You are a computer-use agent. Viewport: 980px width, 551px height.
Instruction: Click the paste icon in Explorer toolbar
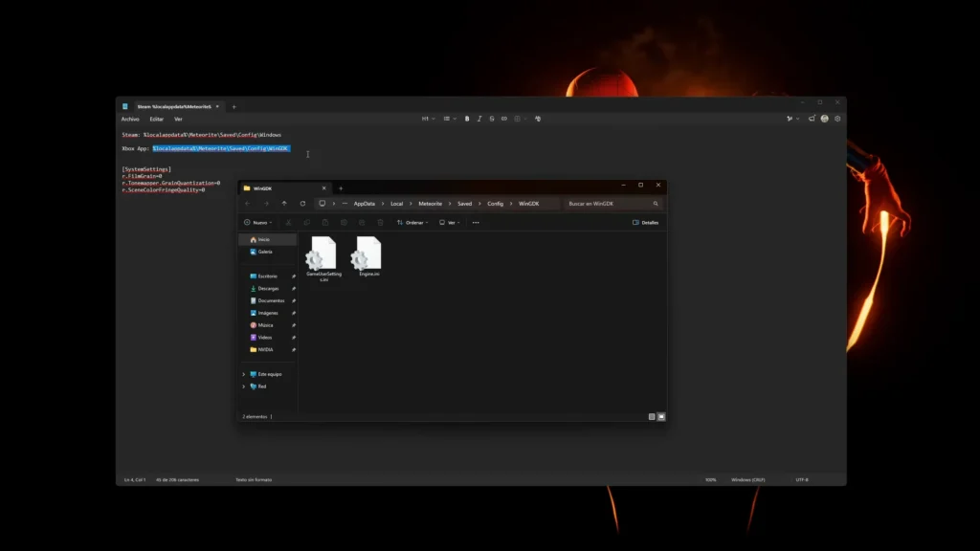coord(325,222)
